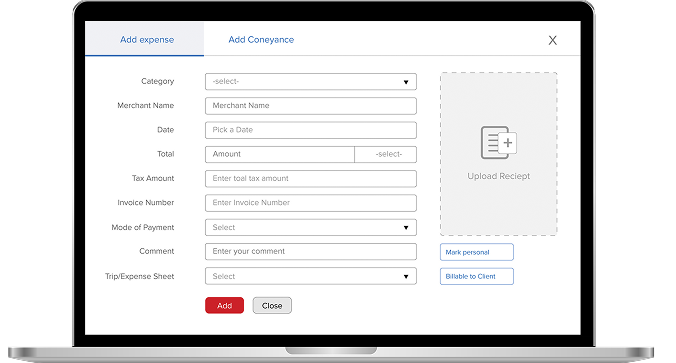Close the dialog with the X icon
This screenshot has height=363, width=676.
(x=552, y=41)
